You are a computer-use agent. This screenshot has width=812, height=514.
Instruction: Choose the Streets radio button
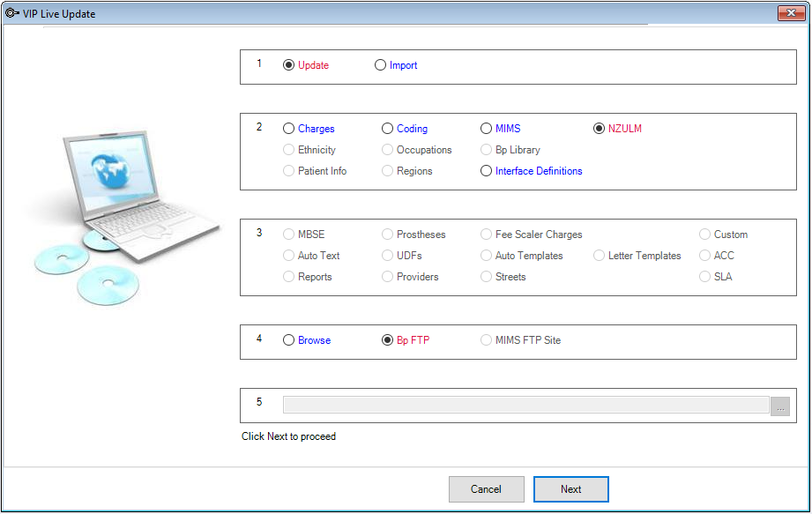click(x=486, y=277)
